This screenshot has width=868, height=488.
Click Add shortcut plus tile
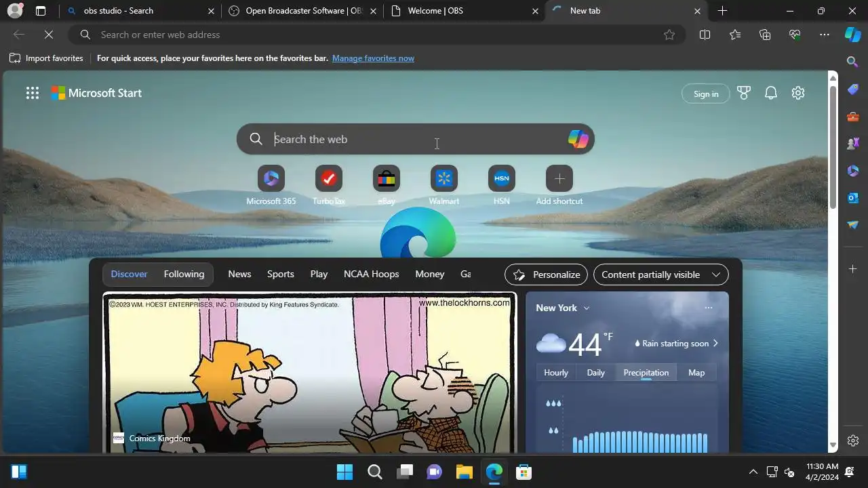tap(559, 185)
